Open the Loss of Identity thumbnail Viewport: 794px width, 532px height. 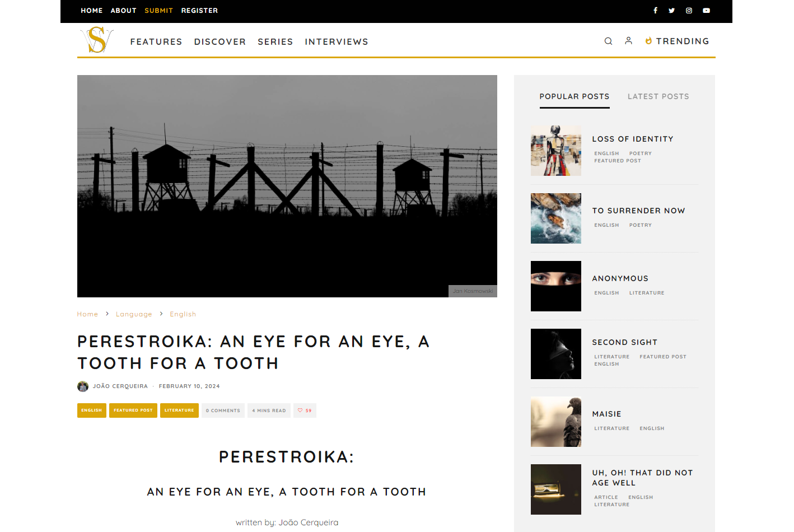556,151
